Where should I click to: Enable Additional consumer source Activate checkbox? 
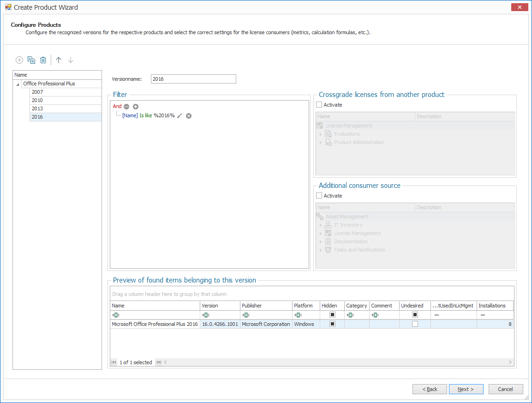point(319,196)
